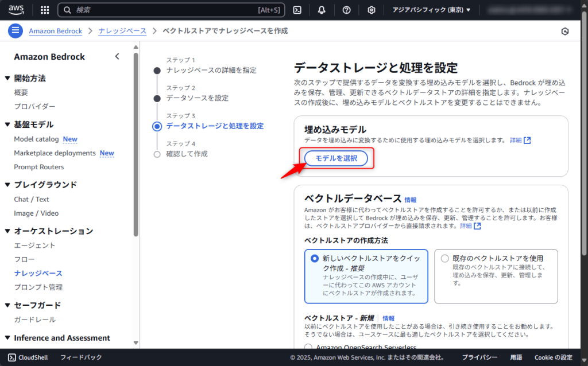Image resolution: width=588 pixels, height=366 pixels.
Task: Toggle the blue hamburger navigation menu
Action: 16,31
